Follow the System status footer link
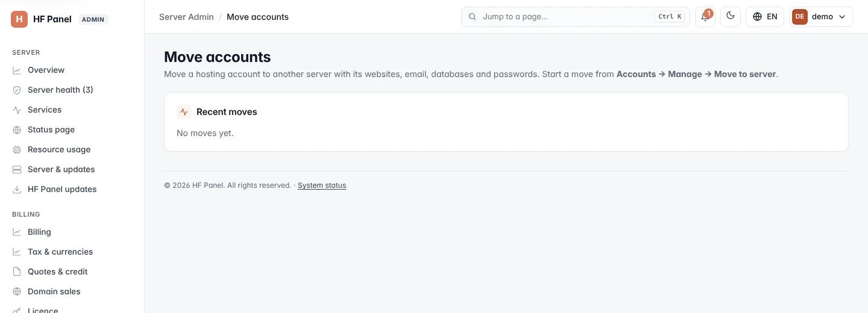 click(x=322, y=185)
